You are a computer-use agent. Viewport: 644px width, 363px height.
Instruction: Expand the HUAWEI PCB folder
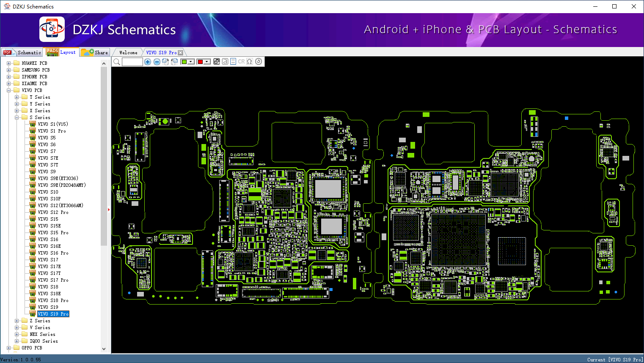pyautogui.click(x=8, y=63)
